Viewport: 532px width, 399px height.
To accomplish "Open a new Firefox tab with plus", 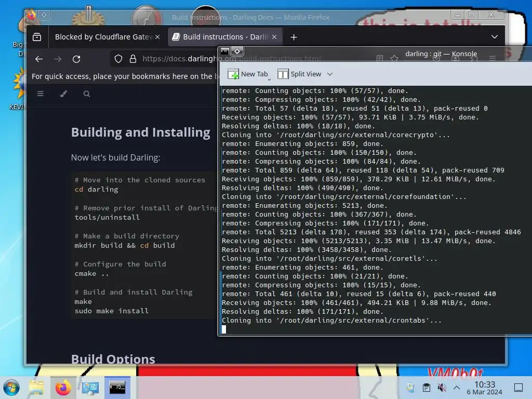I will pyautogui.click(x=294, y=37).
